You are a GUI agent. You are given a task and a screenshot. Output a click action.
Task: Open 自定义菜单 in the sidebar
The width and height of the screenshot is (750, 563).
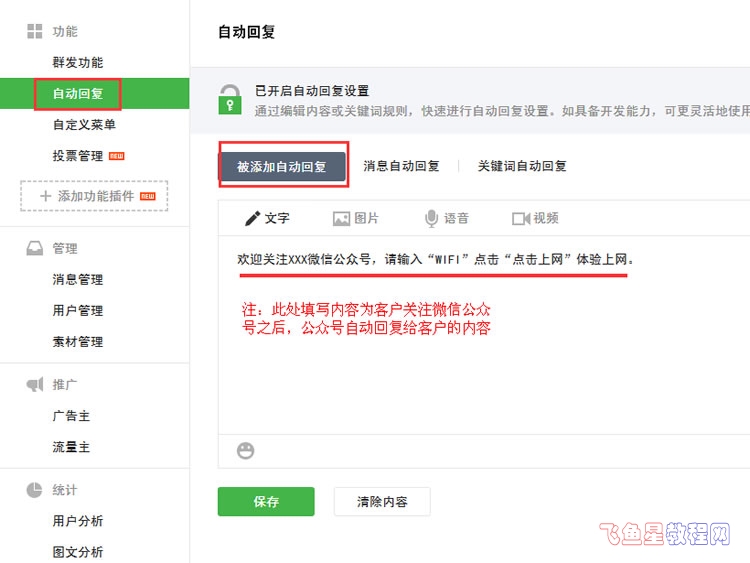click(84, 124)
